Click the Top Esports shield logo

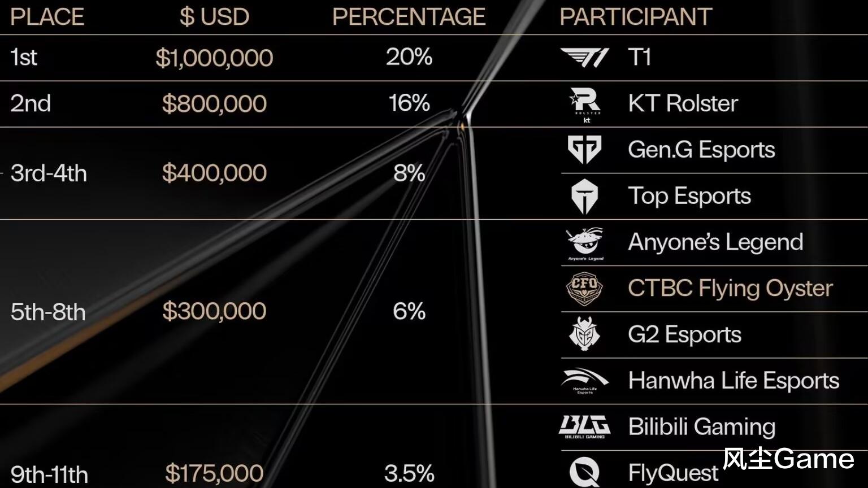[584, 197]
